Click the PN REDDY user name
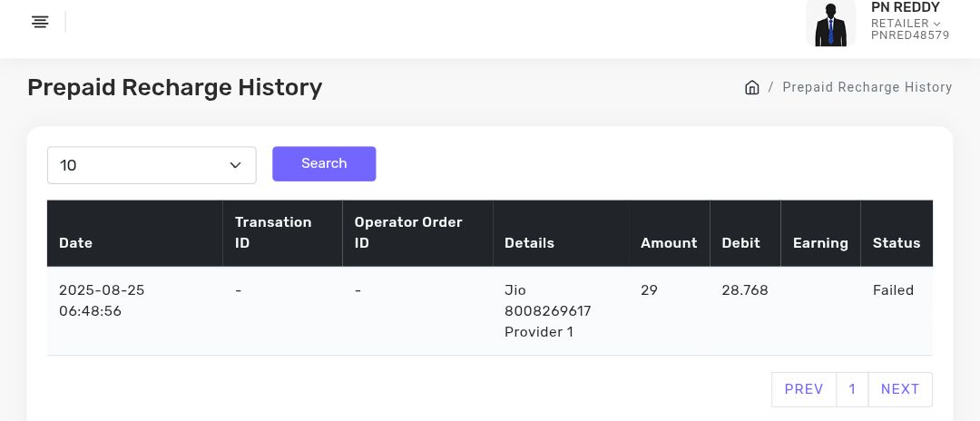The width and height of the screenshot is (980, 421). [905, 7]
